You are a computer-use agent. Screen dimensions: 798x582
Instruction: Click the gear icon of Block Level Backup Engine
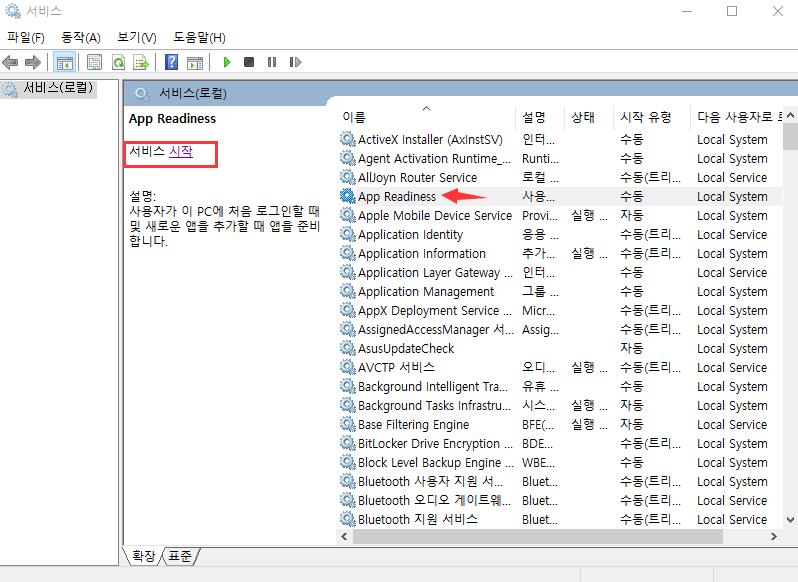pyautogui.click(x=348, y=462)
